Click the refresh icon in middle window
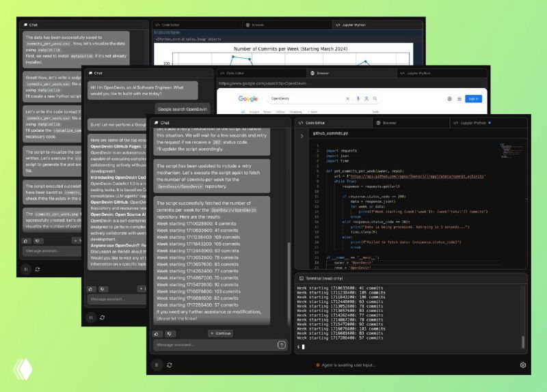Image resolution: width=547 pixels, height=392 pixels. click(x=102, y=318)
